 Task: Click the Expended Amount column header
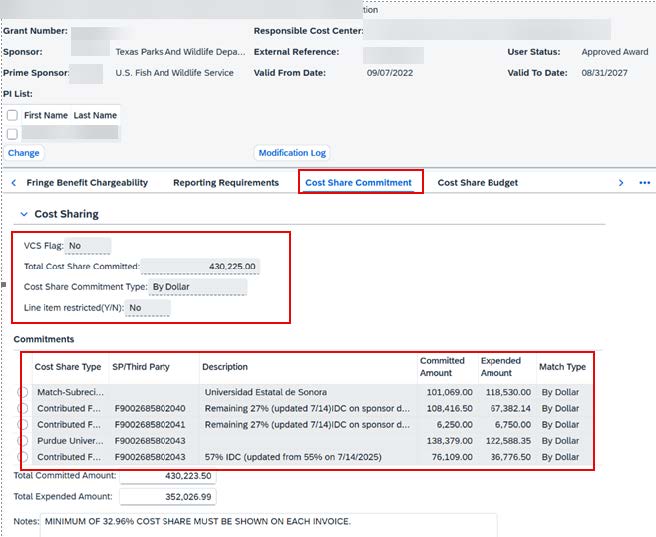[501, 367]
